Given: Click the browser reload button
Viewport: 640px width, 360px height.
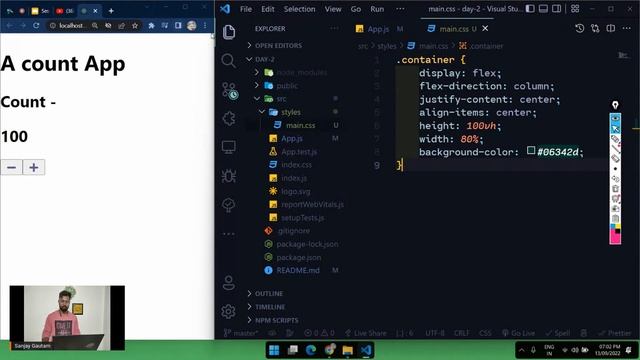Looking at the screenshot, I should click(36, 25).
